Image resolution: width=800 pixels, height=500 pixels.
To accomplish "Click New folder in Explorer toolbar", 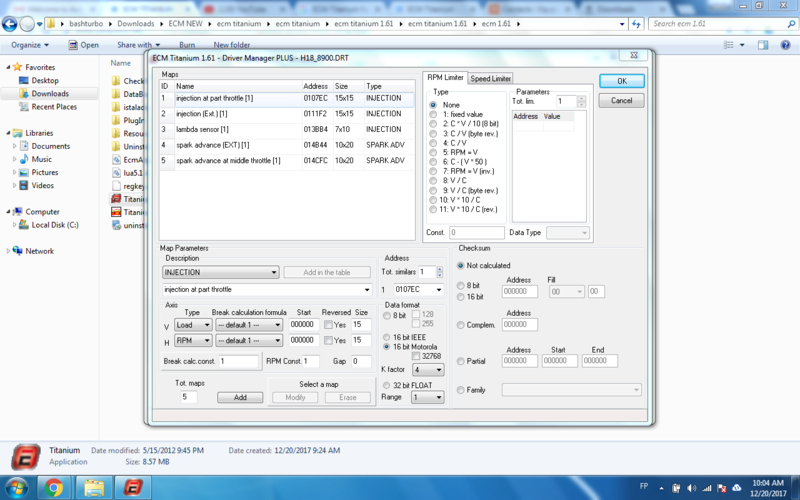I will (231, 45).
